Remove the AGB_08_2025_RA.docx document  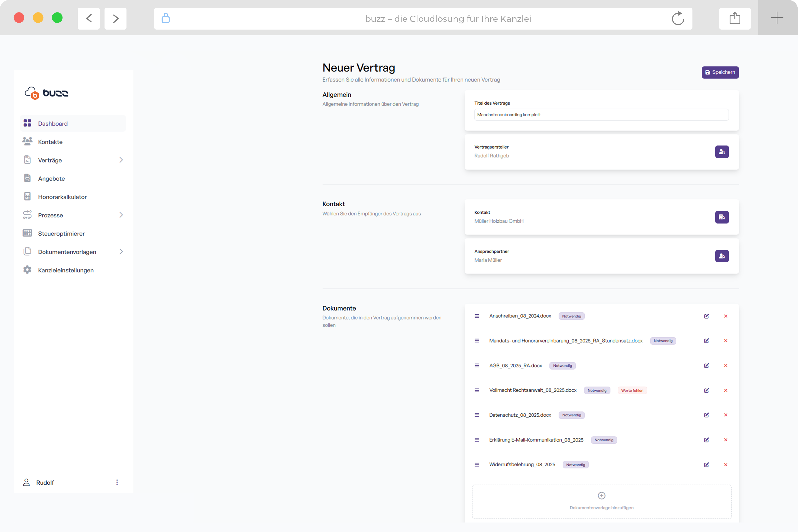(726, 366)
